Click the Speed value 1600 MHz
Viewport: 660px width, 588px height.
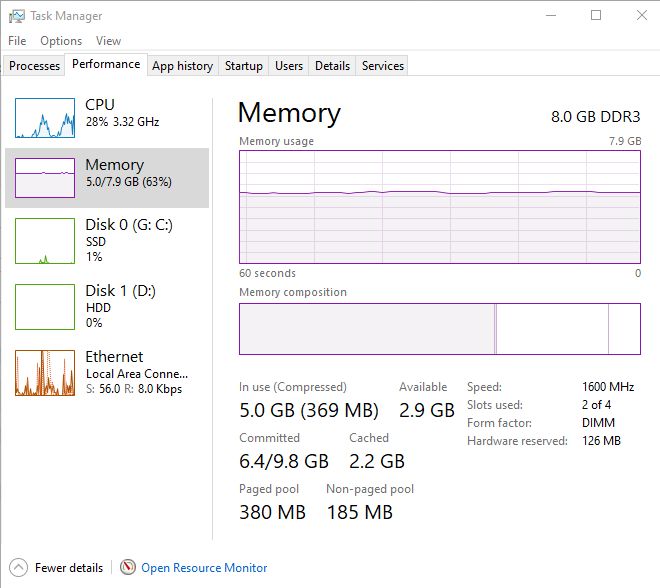coord(608,386)
